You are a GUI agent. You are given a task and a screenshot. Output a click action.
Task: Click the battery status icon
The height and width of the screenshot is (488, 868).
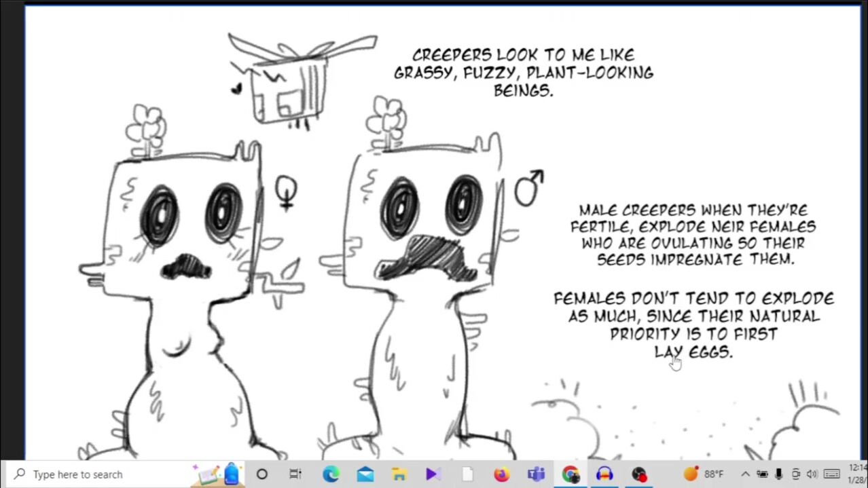point(762,474)
